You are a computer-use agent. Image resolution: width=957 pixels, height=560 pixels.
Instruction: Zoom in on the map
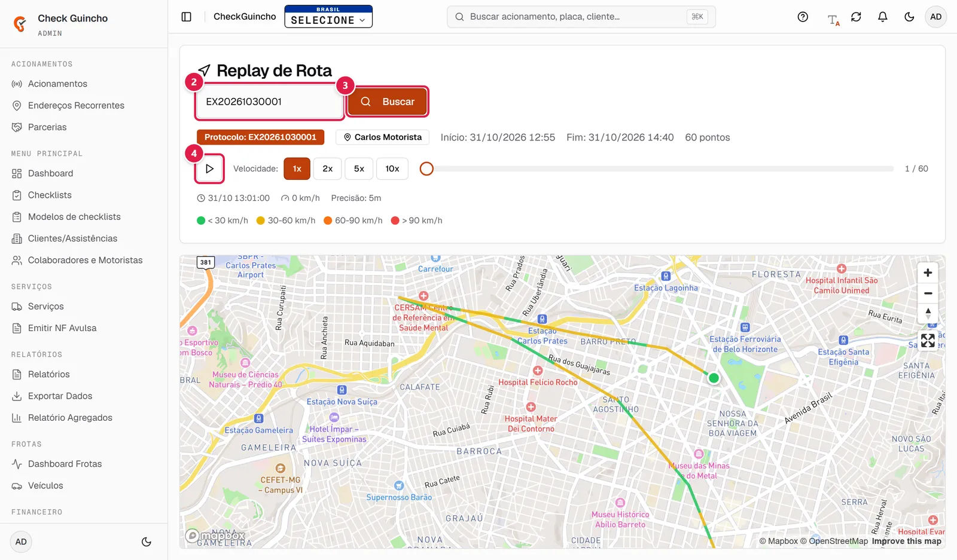coord(928,273)
